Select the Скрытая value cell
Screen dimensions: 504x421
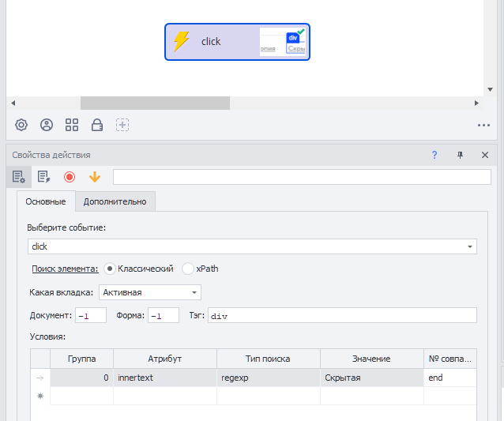(371, 378)
